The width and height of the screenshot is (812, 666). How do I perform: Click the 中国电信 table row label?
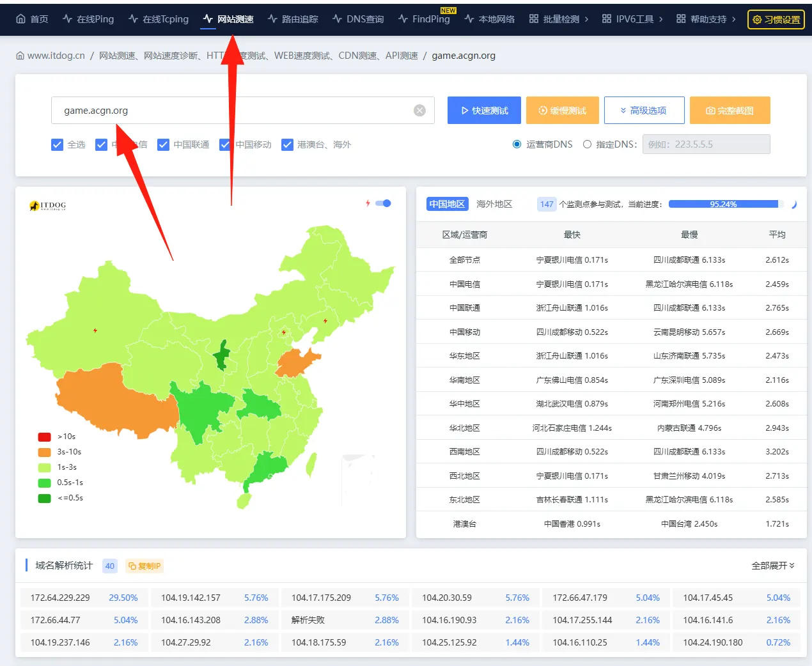[x=465, y=284]
